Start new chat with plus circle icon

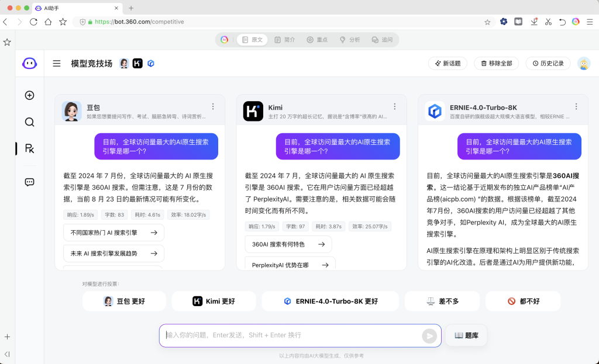click(x=29, y=95)
